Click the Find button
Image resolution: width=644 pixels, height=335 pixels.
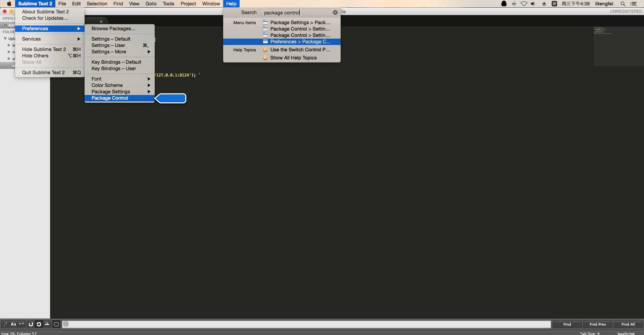click(567, 324)
